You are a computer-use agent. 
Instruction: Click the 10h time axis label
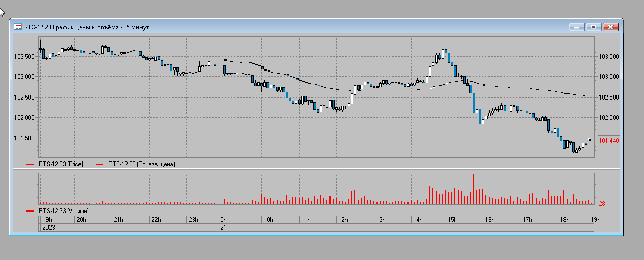(x=268, y=220)
